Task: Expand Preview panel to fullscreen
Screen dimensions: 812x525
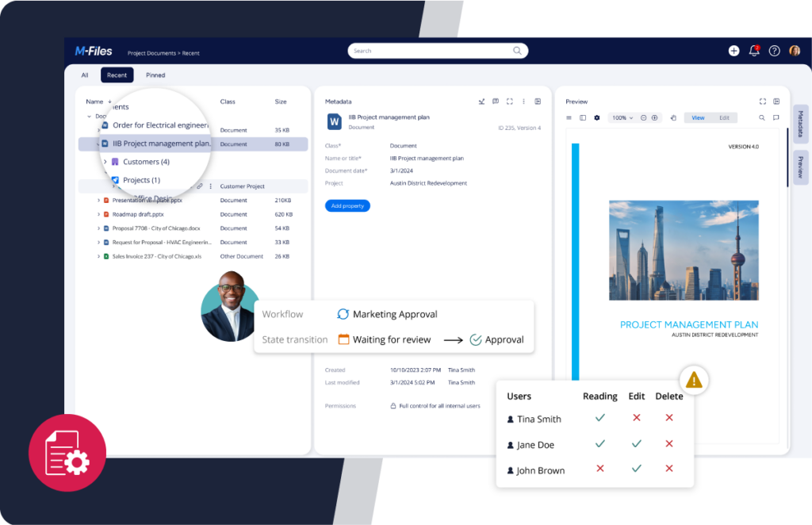Action: (x=762, y=102)
